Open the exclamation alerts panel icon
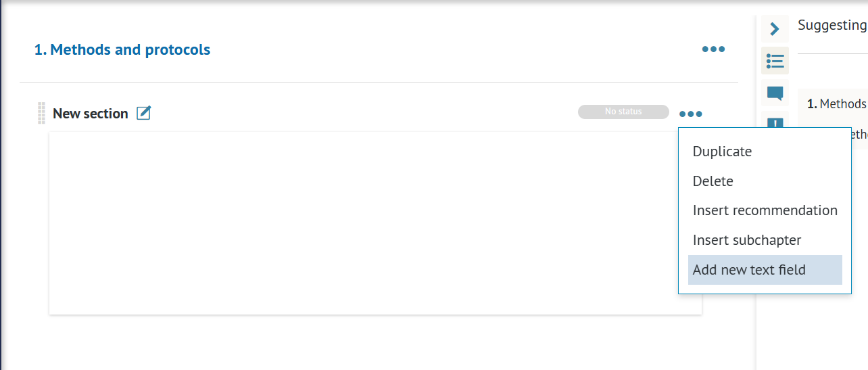Viewport: 868px width, 370px height. click(x=775, y=122)
